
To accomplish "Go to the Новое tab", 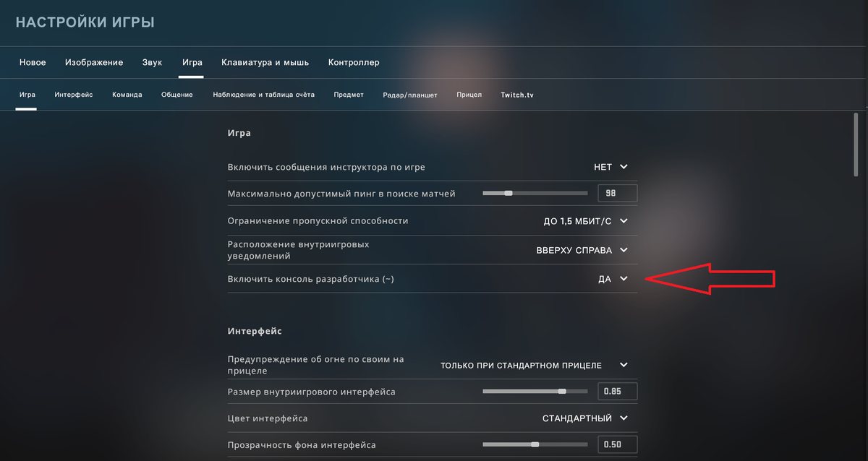I will coord(33,63).
